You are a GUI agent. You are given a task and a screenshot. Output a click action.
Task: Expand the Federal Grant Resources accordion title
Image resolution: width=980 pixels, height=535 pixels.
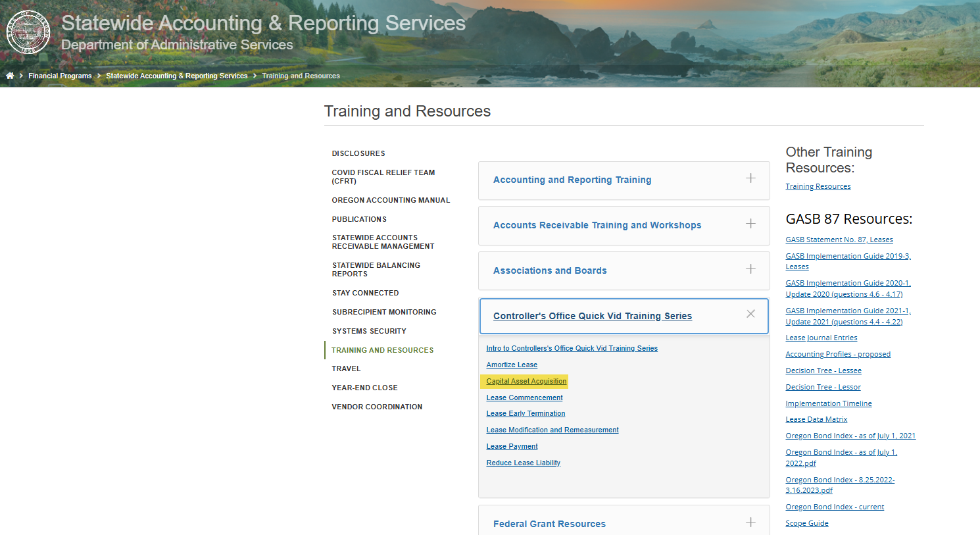coord(549,524)
